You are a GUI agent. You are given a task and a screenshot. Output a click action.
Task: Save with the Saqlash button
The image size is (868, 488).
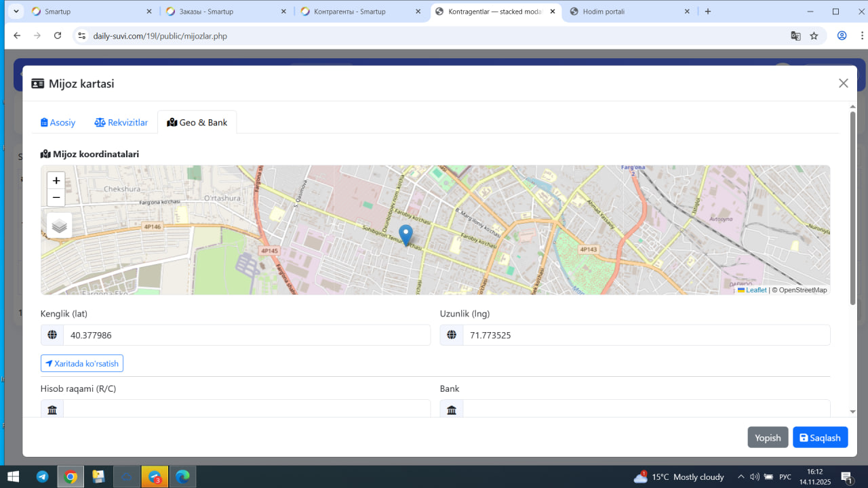tap(820, 438)
